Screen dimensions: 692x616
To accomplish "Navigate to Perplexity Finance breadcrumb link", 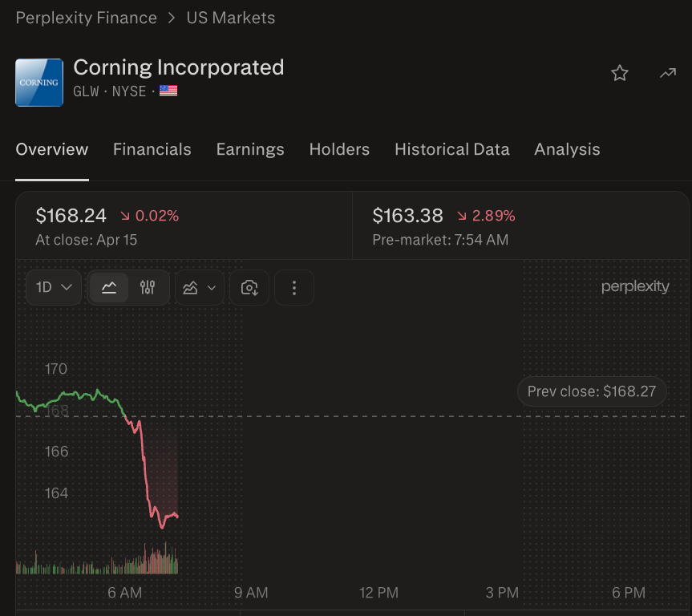I will (86, 18).
